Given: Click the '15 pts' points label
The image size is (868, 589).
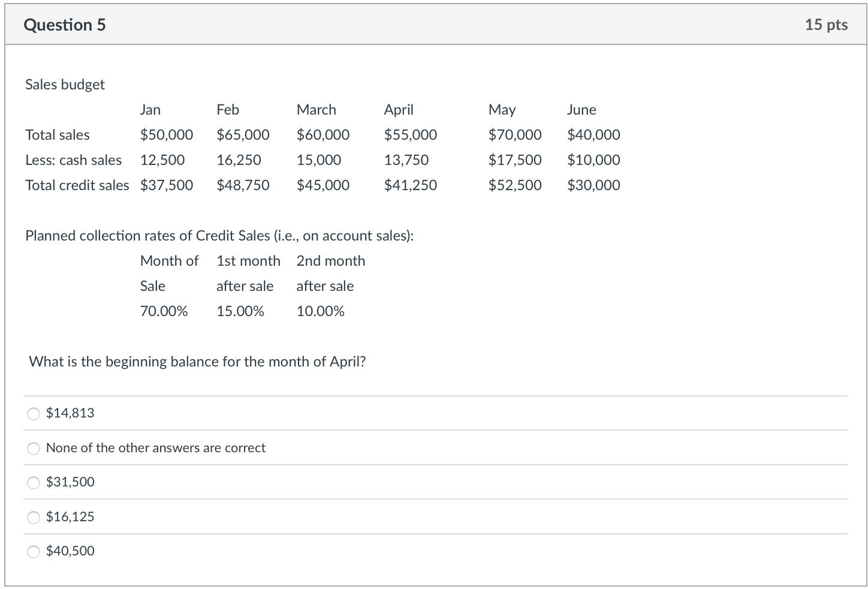Looking at the screenshot, I should [826, 25].
